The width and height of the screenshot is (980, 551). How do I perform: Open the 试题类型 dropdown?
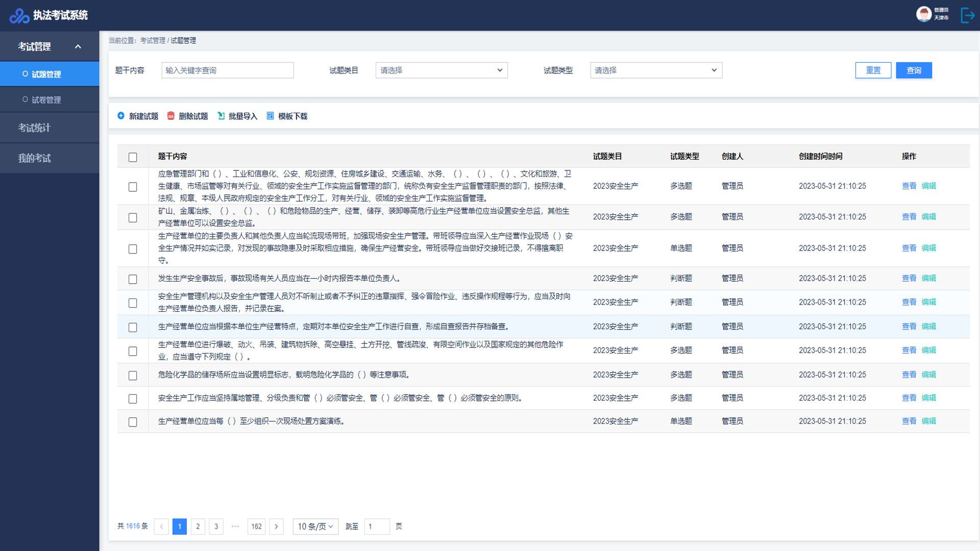[x=656, y=70]
